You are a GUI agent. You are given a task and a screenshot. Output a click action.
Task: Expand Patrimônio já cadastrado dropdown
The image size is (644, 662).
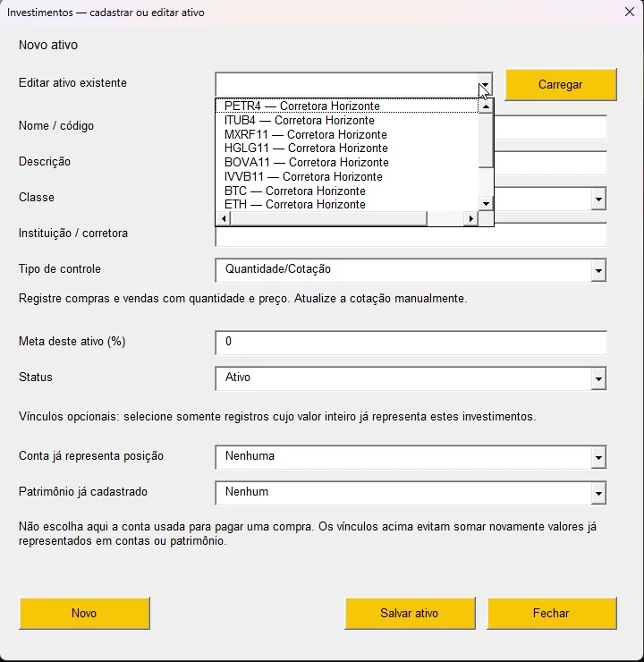click(598, 493)
